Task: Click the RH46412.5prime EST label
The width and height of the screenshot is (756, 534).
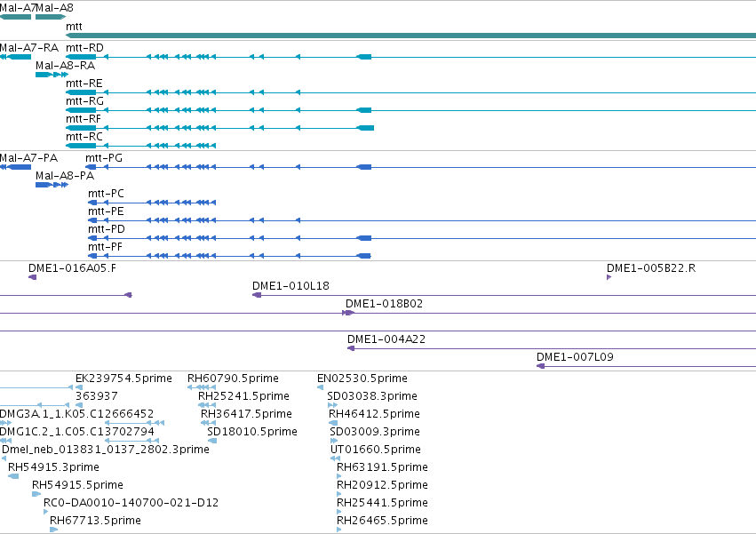Action: click(374, 414)
